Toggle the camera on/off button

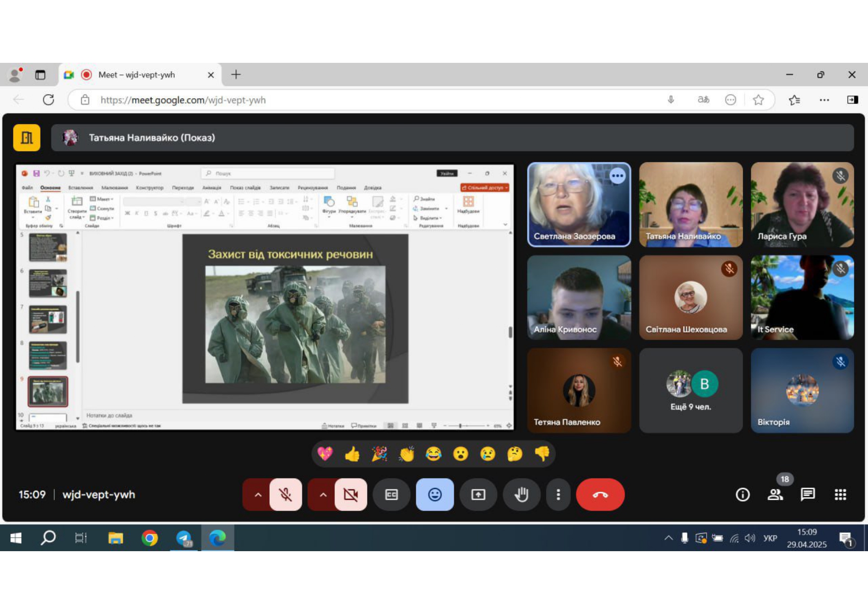click(x=351, y=494)
